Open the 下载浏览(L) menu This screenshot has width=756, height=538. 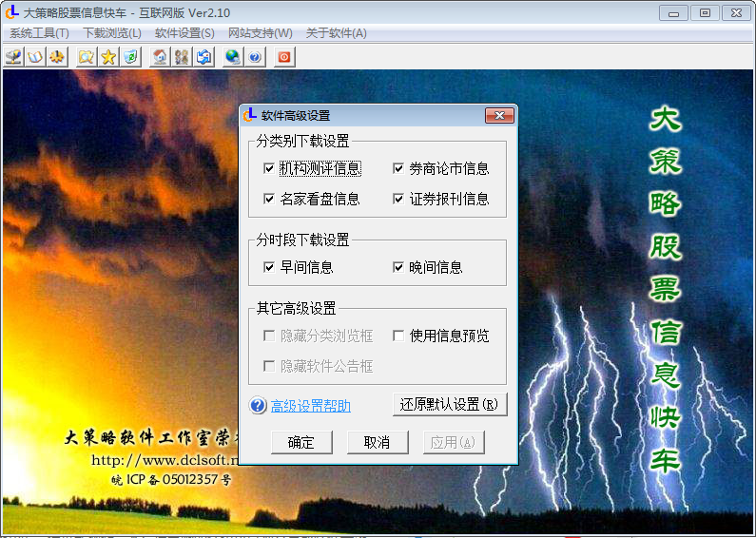tap(111, 33)
